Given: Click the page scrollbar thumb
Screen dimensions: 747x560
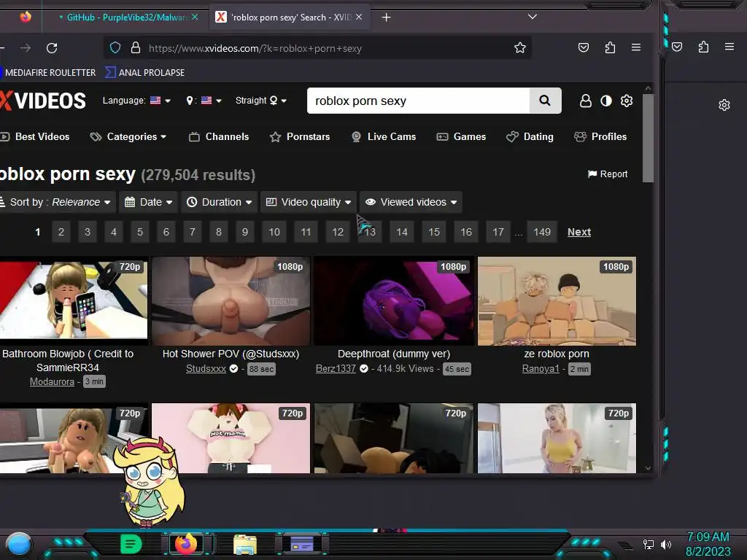Looking at the screenshot, I should click(648, 138).
